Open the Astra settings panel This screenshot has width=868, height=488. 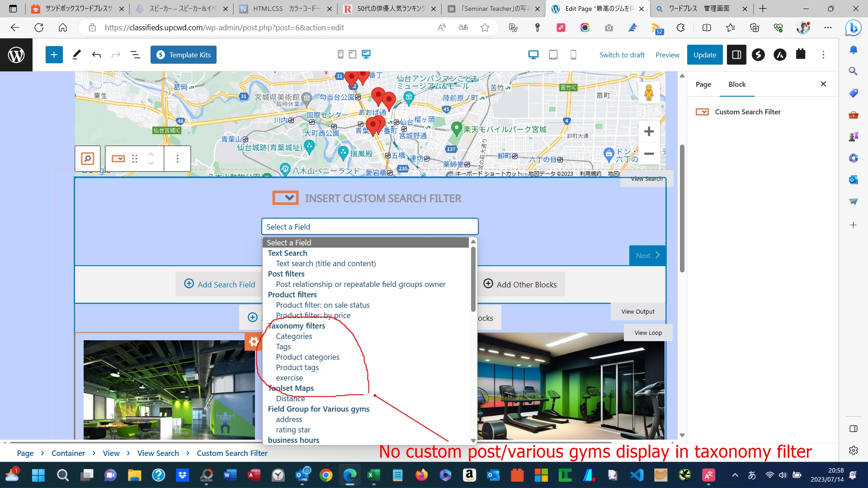pos(780,55)
